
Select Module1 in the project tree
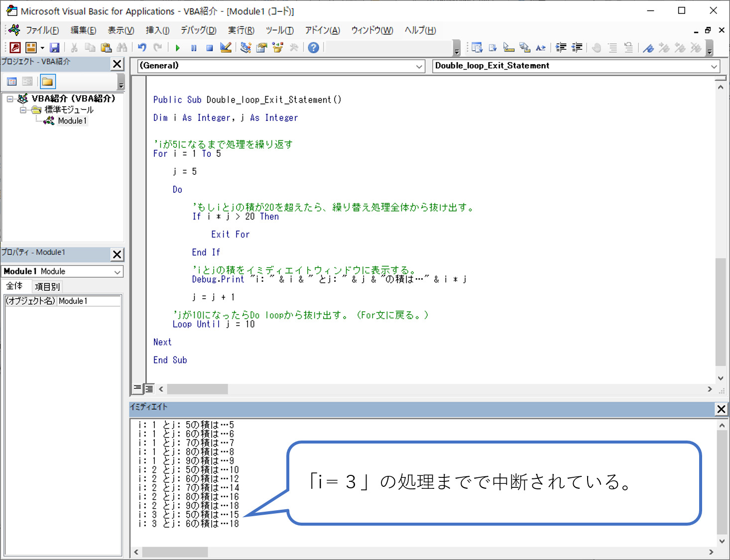coord(72,120)
